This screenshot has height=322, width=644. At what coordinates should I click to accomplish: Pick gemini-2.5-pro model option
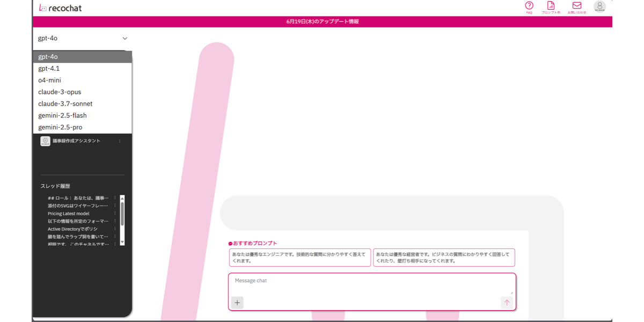(x=82, y=127)
